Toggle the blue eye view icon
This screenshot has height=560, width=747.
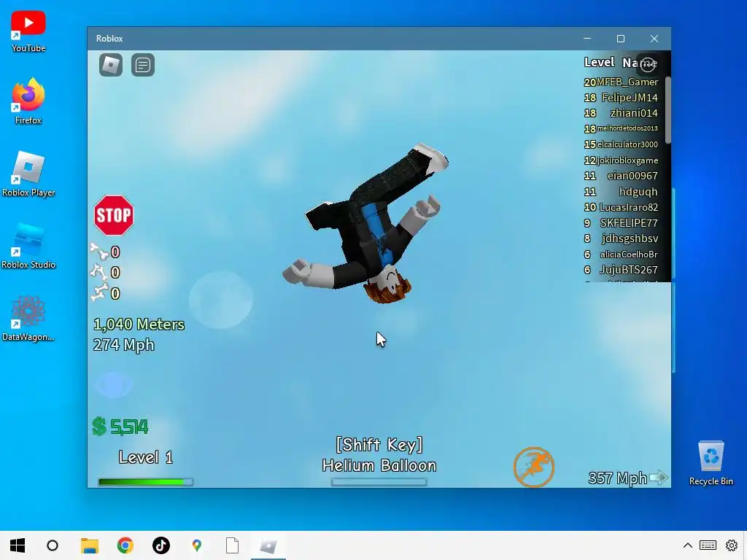[x=114, y=385]
